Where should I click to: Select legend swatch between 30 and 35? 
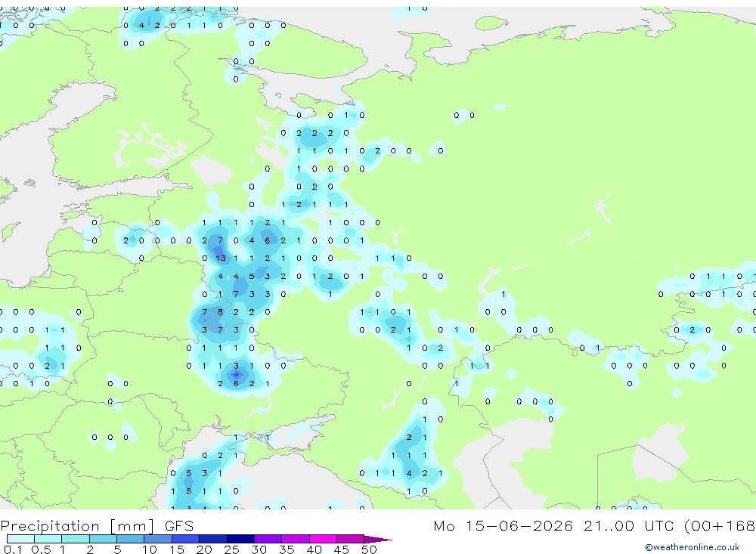268,539
